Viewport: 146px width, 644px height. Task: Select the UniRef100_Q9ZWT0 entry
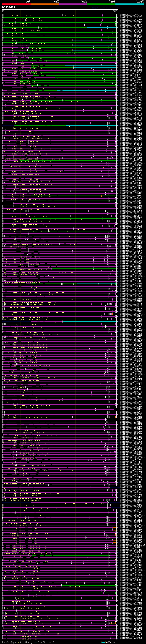coord(131,52)
